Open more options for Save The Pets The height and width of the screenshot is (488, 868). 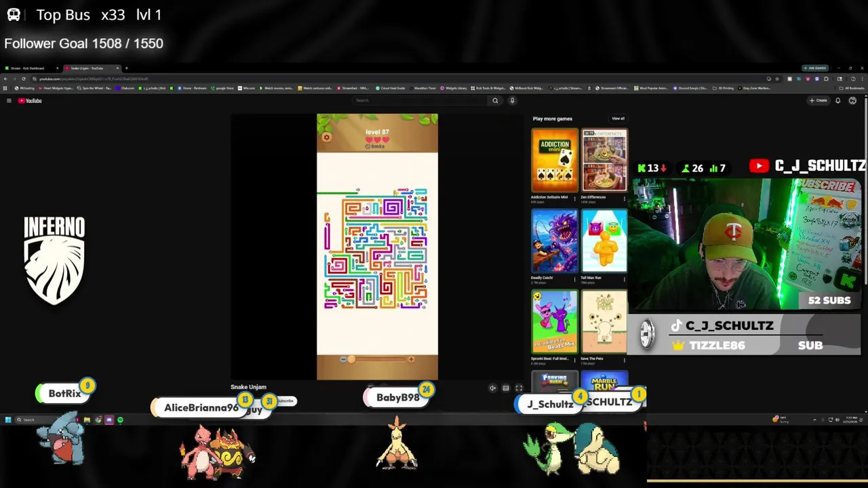(625, 360)
